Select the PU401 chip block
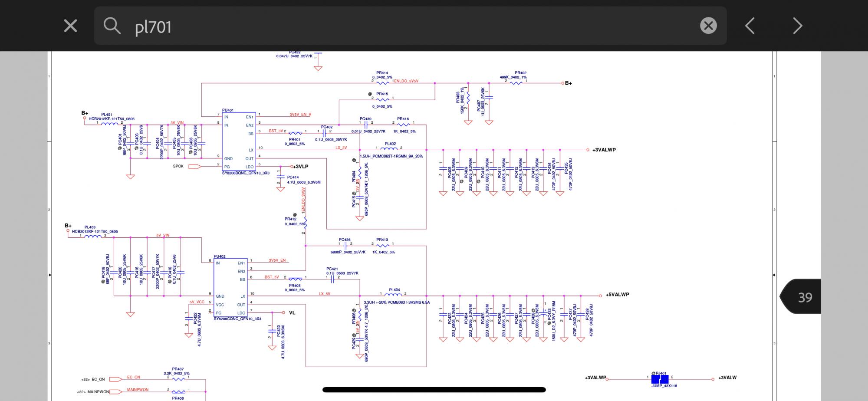Image resolution: width=868 pixels, height=401 pixels. tap(238, 141)
